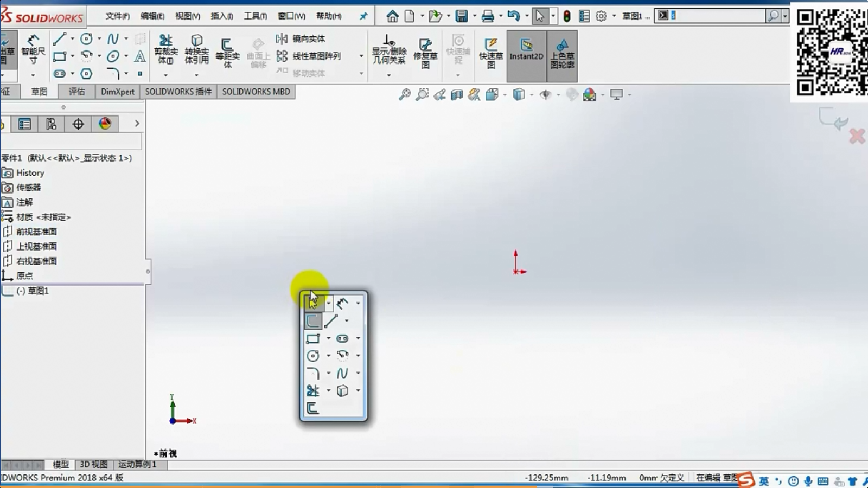Toggle Shaded Sketch Contours (上色草图轮廓)

click(562, 52)
